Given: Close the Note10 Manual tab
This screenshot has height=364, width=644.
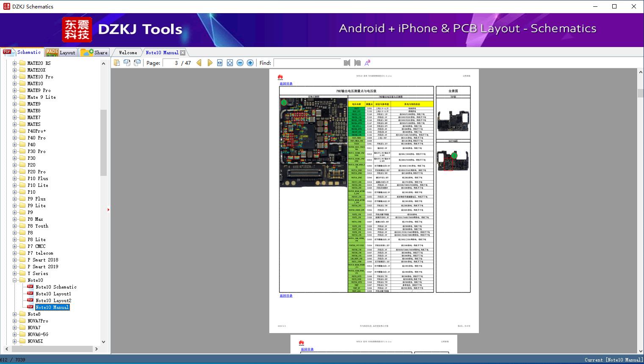Looking at the screenshot, I should (182, 53).
